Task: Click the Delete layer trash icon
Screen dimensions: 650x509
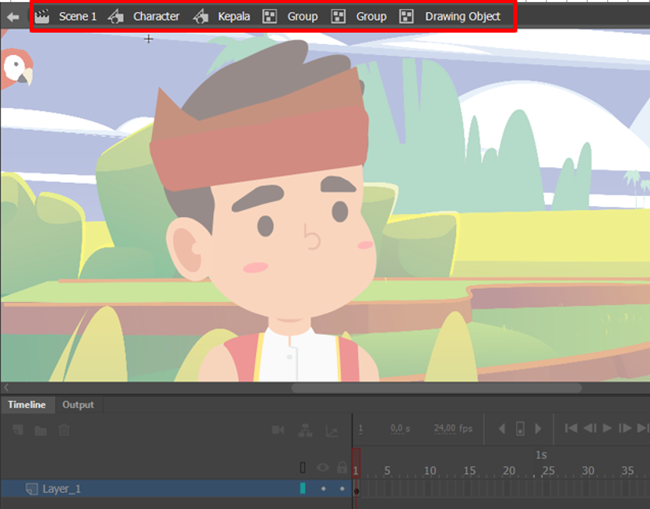Action: coord(64,430)
